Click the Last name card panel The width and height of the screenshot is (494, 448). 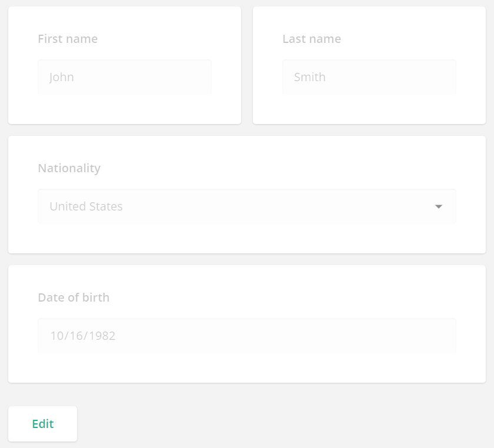tap(369, 109)
